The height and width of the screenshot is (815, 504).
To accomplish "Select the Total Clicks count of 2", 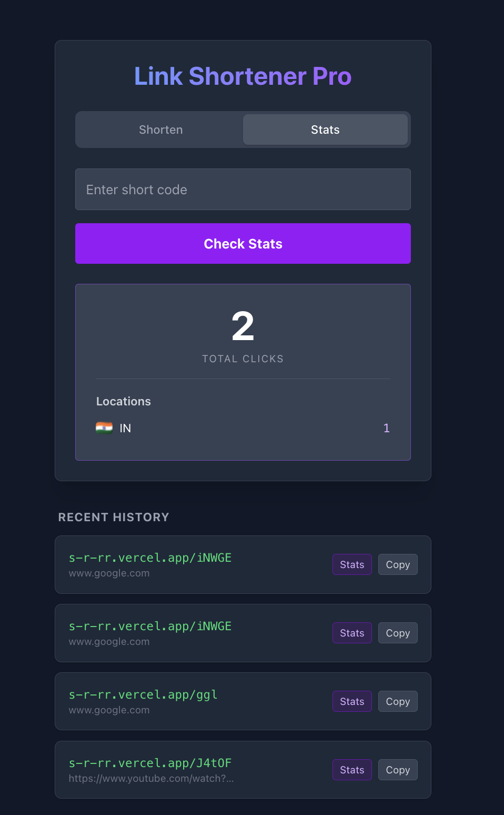I will [243, 326].
